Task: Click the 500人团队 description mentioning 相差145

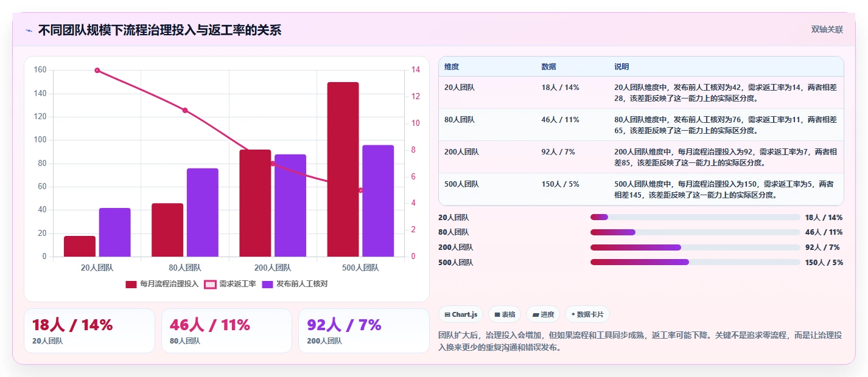Action: coord(726,189)
